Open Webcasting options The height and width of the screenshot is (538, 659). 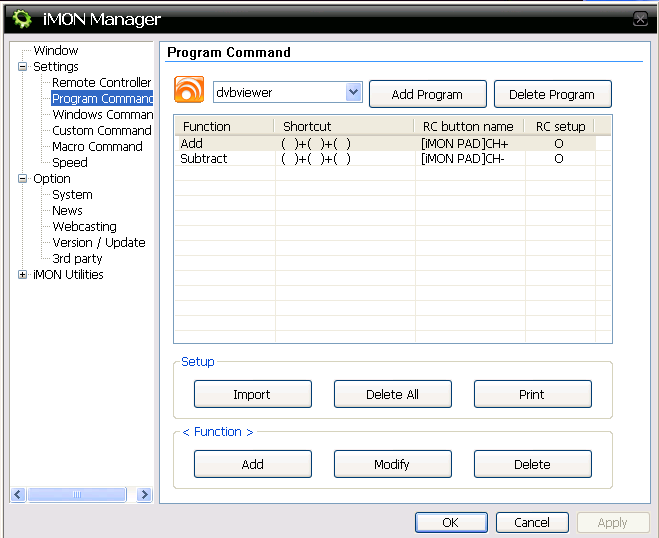[84, 227]
